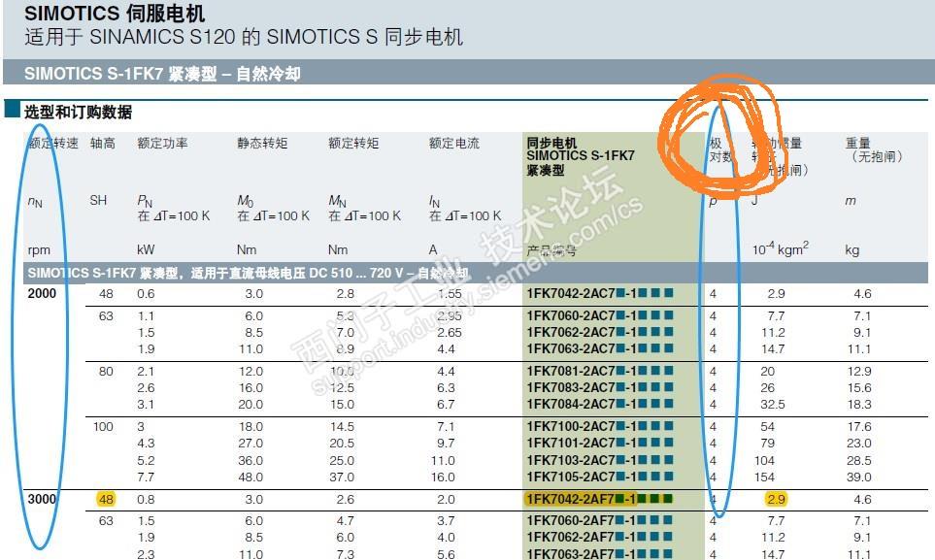This screenshot has width=935, height=560.
Task: Click product number 1FK7060-2AF7
Action: 599,520
